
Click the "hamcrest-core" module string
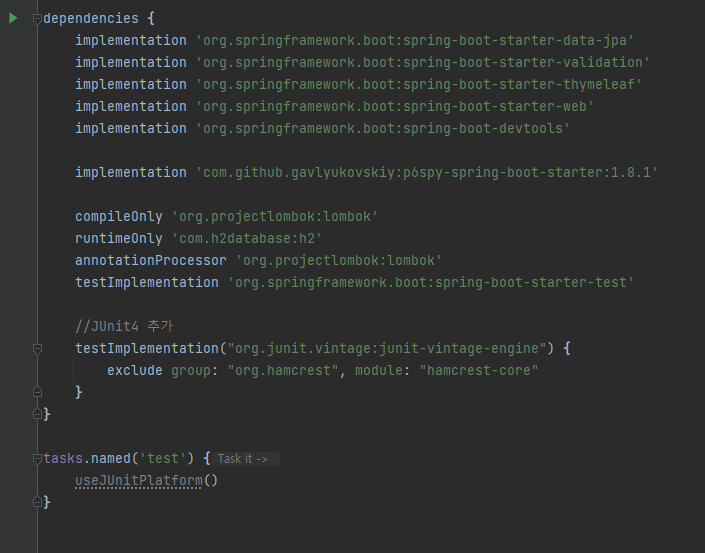click(479, 370)
